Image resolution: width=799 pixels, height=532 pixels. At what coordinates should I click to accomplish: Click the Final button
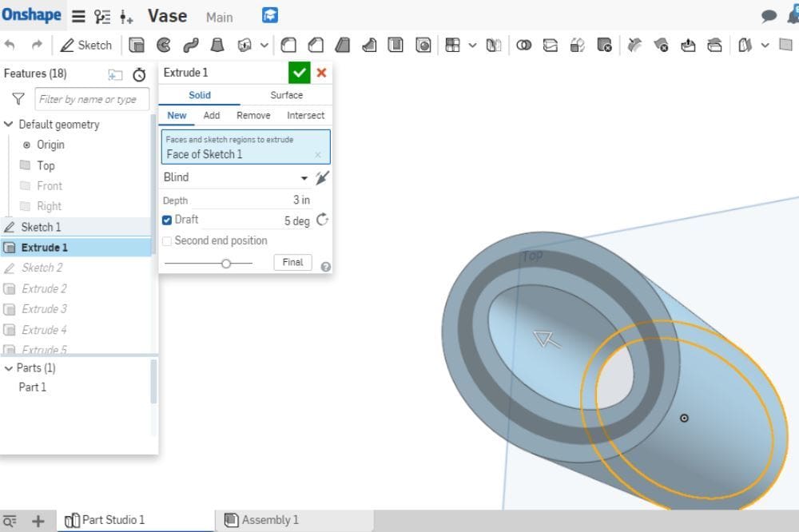pos(292,262)
